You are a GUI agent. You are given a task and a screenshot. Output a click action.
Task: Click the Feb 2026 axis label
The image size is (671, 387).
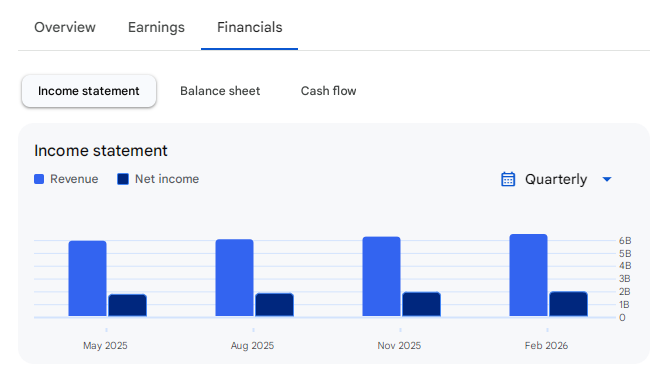[546, 345]
